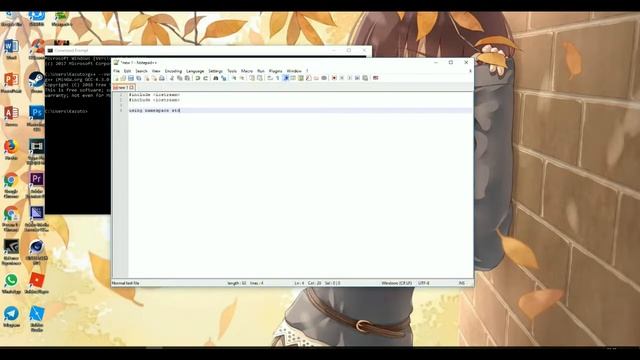640x360 pixels.
Task: Click the 'UTF-8' encoding status entry
Action: click(x=423, y=283)
